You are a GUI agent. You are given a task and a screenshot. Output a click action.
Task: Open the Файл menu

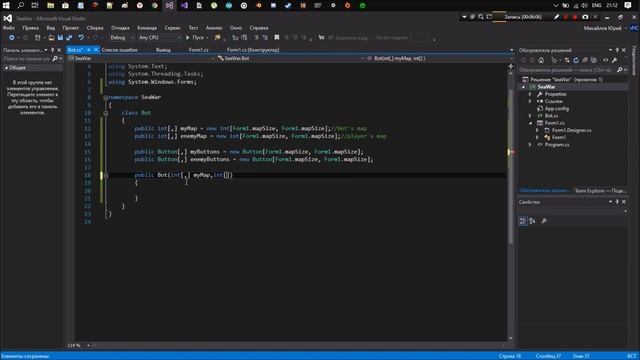point(9,28)
